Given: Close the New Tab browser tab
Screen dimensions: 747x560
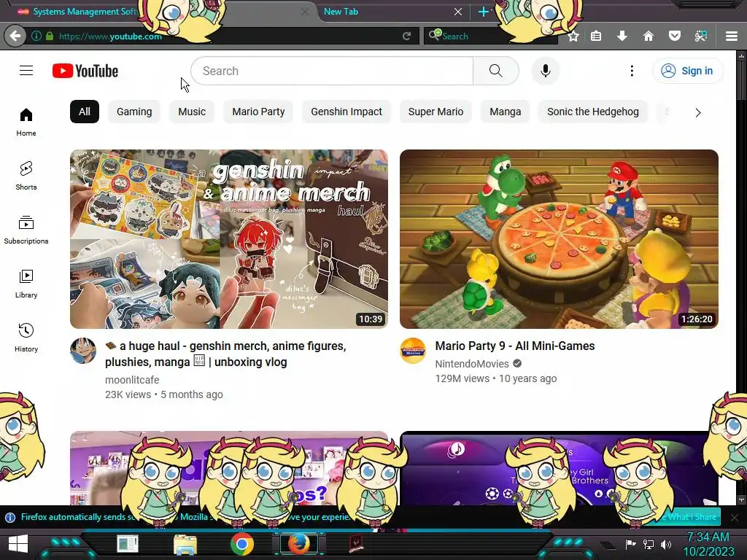Looking at the screenshot, I should click(458, 12).
